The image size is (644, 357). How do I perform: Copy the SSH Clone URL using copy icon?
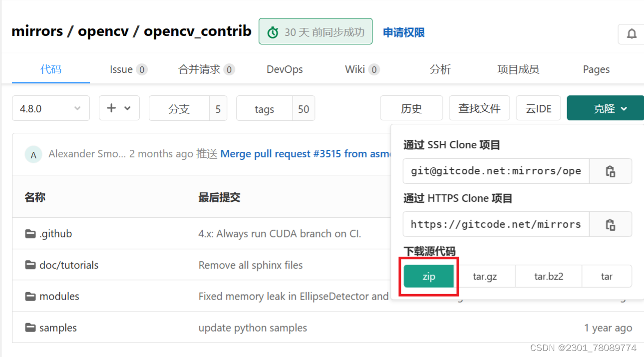click(x=611, y=171)
